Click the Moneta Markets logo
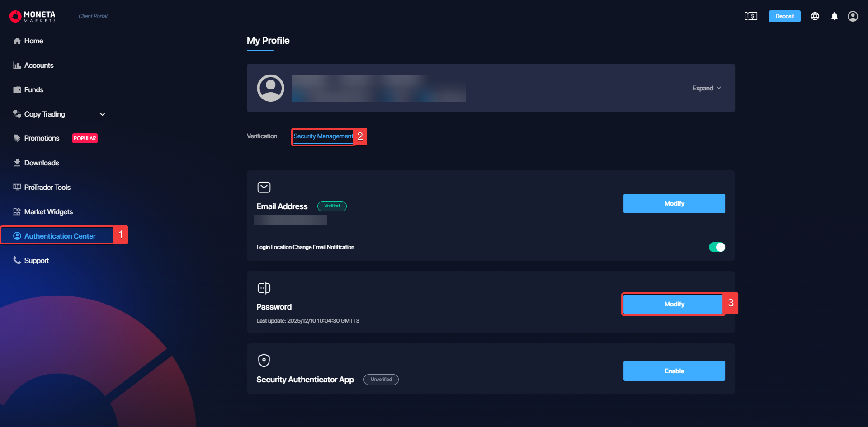Screen dimensions: 868x427 [x=33, y=16]
